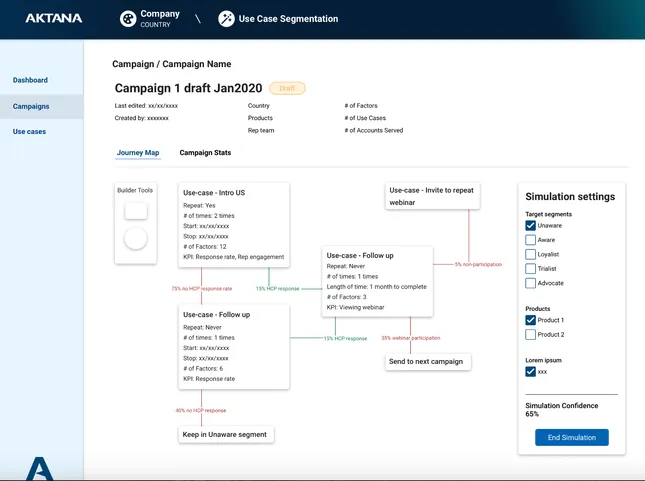645x481 pixels.
Task: Click the Company COUNTRY header label
Action: click(160, 19)
